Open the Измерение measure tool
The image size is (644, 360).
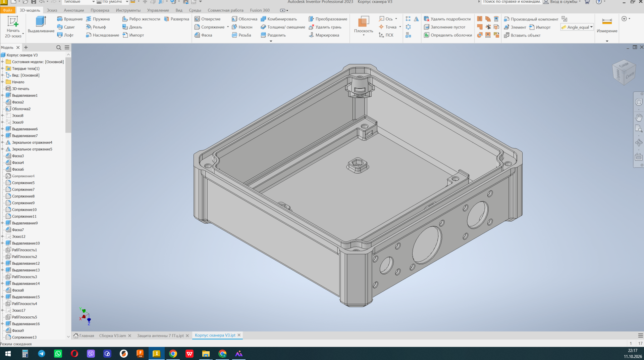(607, 25)
